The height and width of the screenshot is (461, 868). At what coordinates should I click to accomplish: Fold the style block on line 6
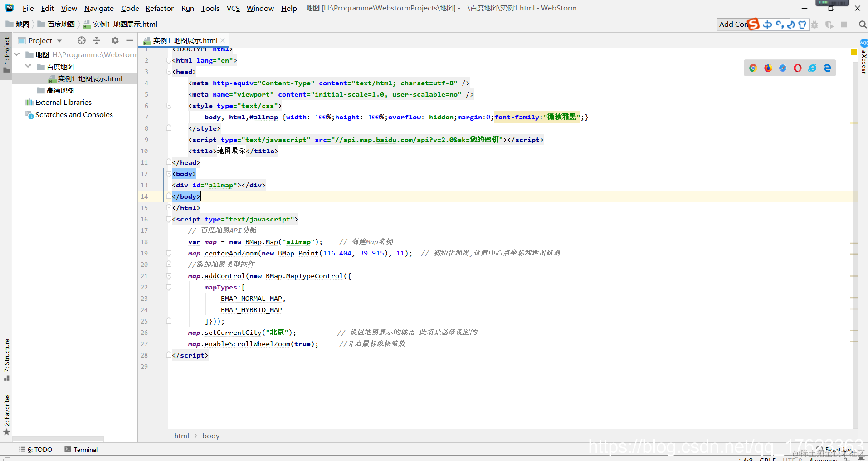click(x=168, y=106)
